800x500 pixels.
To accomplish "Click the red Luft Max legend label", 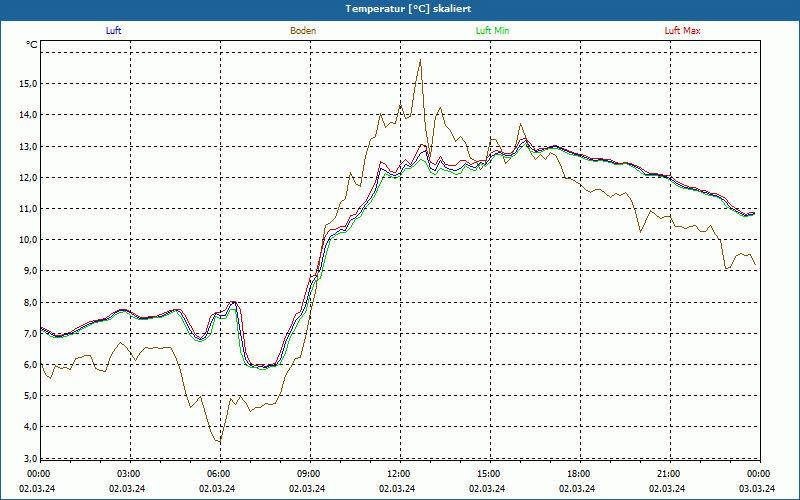I will 682,31.
